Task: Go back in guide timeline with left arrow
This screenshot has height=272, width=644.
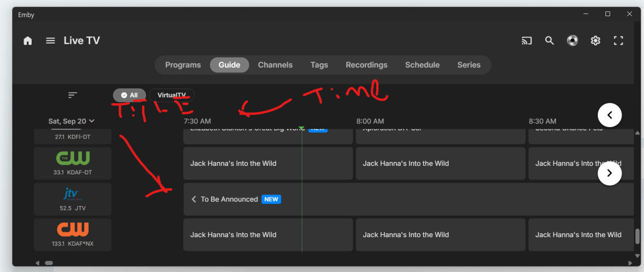Action: click(x=610, y=115)
